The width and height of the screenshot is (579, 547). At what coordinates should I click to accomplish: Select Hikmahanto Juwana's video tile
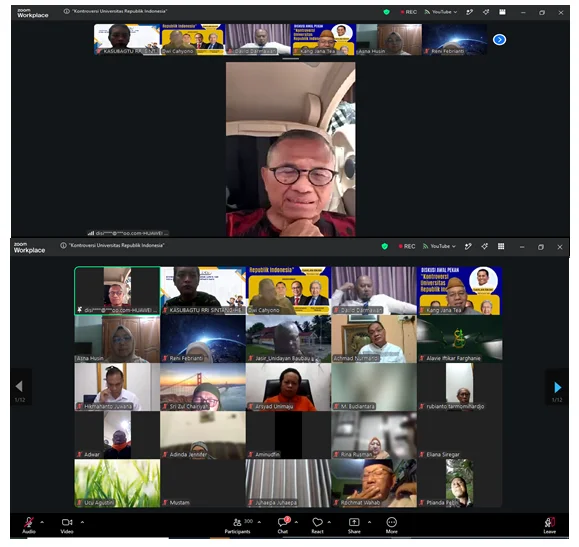[117, 387]
